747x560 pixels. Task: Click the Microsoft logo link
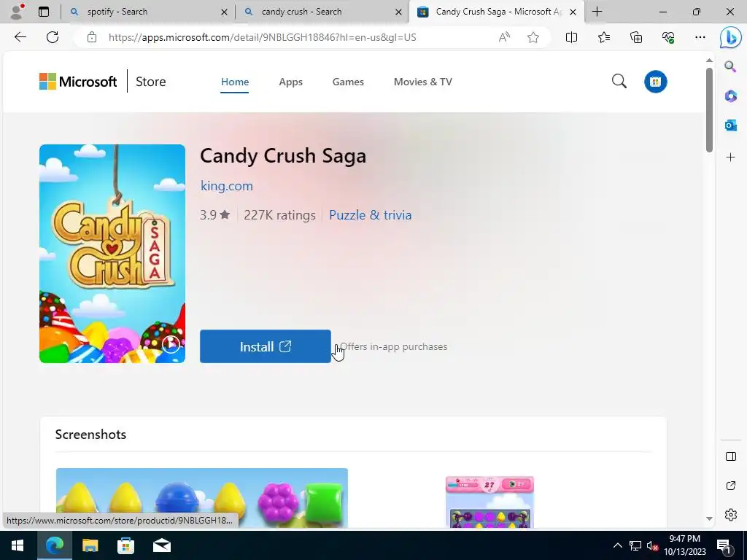[x=78, y=82]
